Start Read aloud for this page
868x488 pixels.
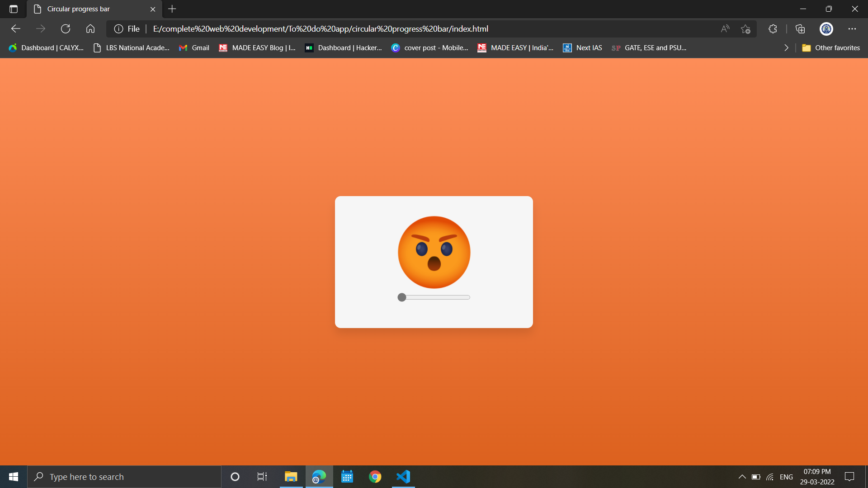725,28
